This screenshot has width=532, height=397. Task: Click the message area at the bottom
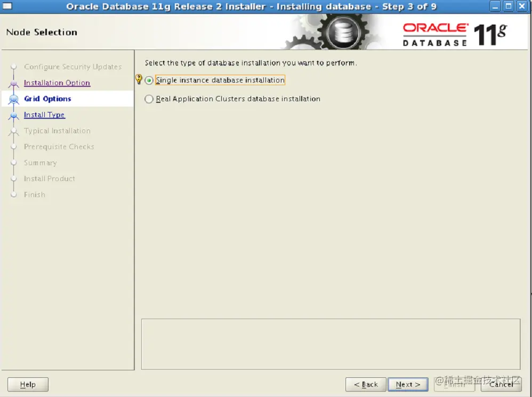331,344
